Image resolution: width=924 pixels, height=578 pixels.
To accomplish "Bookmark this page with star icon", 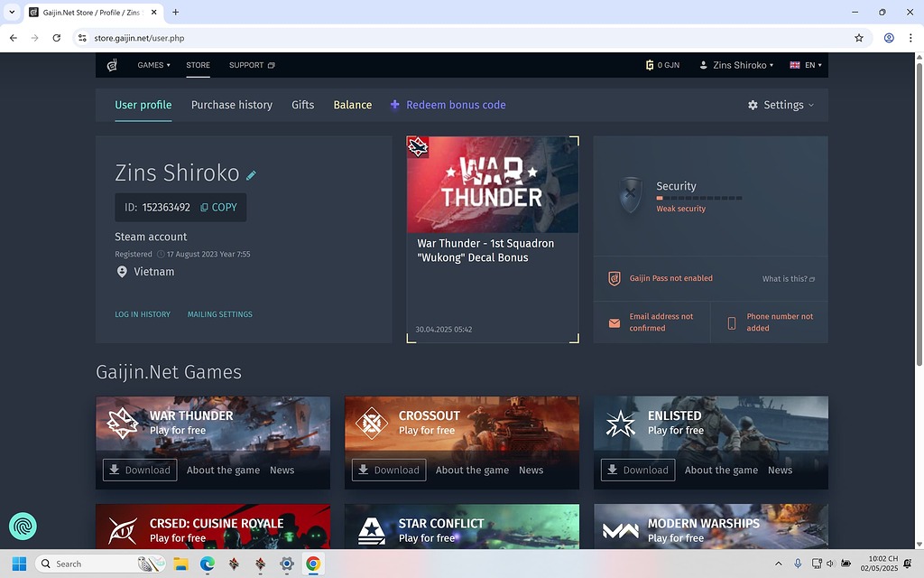I will coord(859,38).
